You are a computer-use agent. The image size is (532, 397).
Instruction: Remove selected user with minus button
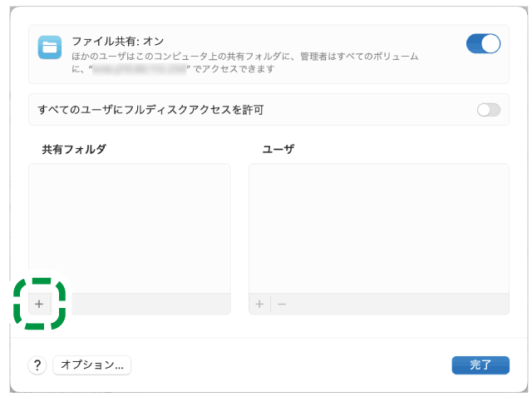[x=282, y=304]
